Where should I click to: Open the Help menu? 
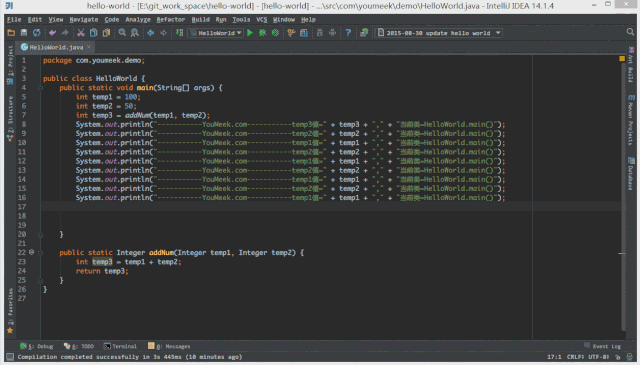pos(308,20)
